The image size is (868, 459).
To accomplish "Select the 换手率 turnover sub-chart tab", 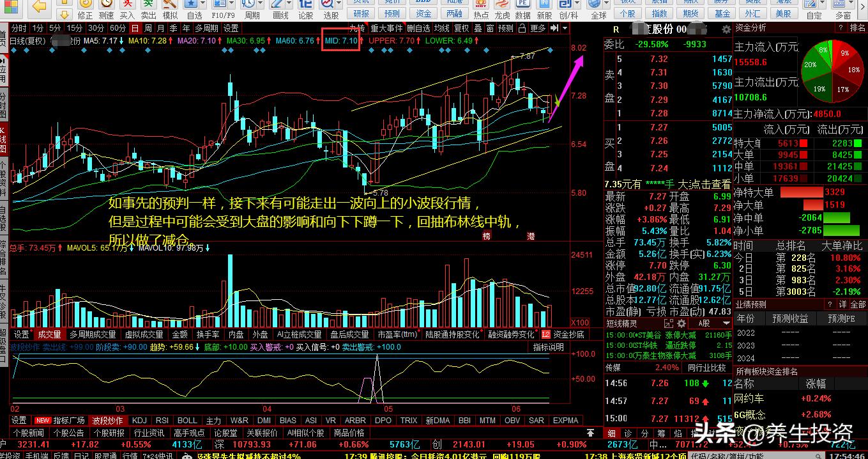I will 208,334.
